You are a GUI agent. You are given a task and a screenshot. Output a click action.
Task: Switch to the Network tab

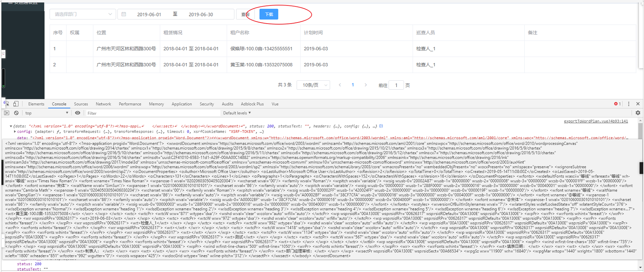[103, 104]
